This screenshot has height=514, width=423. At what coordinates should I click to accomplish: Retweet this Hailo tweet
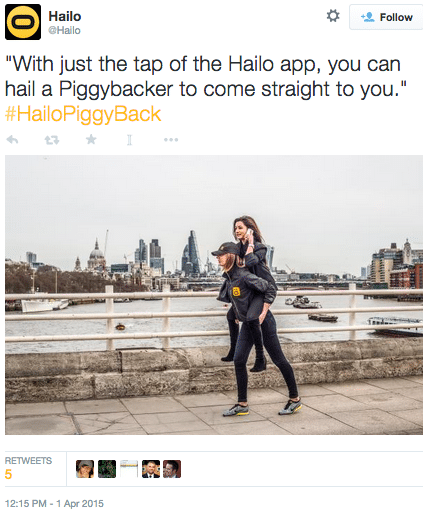tap(52, 140)
